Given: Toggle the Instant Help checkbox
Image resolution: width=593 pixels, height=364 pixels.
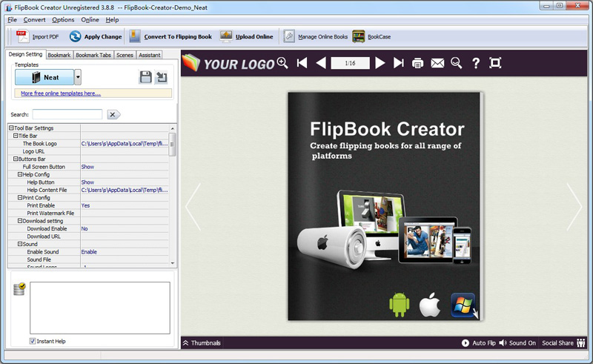Looking at the screenshot, I should click(x=33, y=341).
